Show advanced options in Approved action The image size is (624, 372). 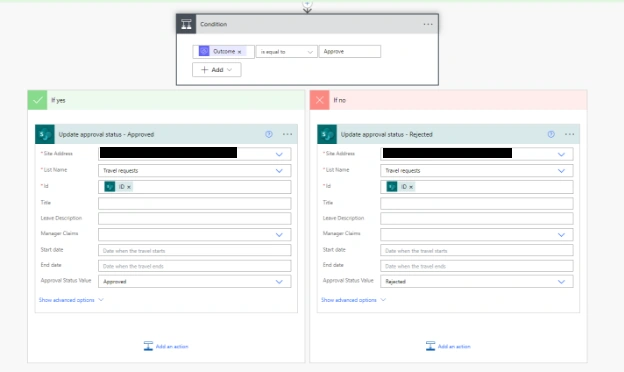pyautogui.click(x=71, y=300)
